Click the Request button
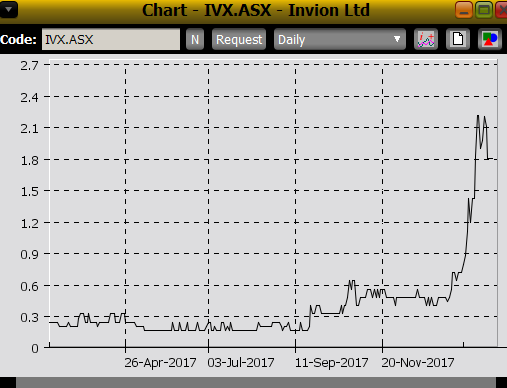This screenshot has width=507, height=388. point(239,40)
